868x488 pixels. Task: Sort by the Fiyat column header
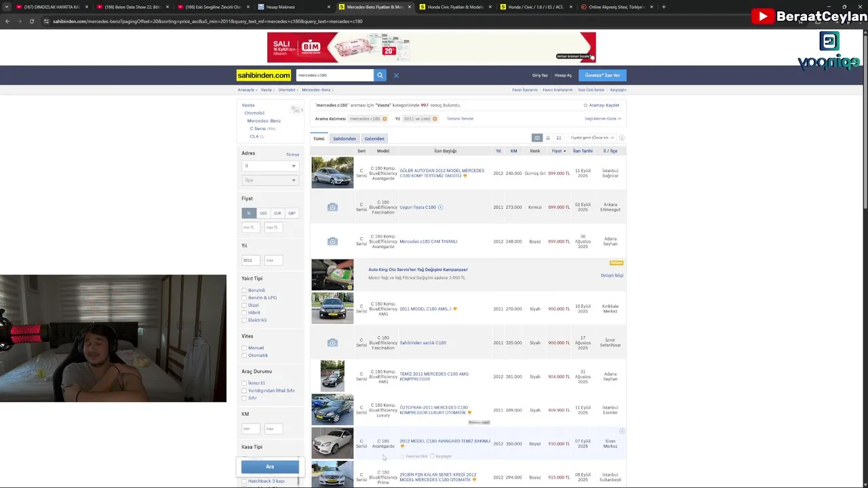click(x=558, y=151)
